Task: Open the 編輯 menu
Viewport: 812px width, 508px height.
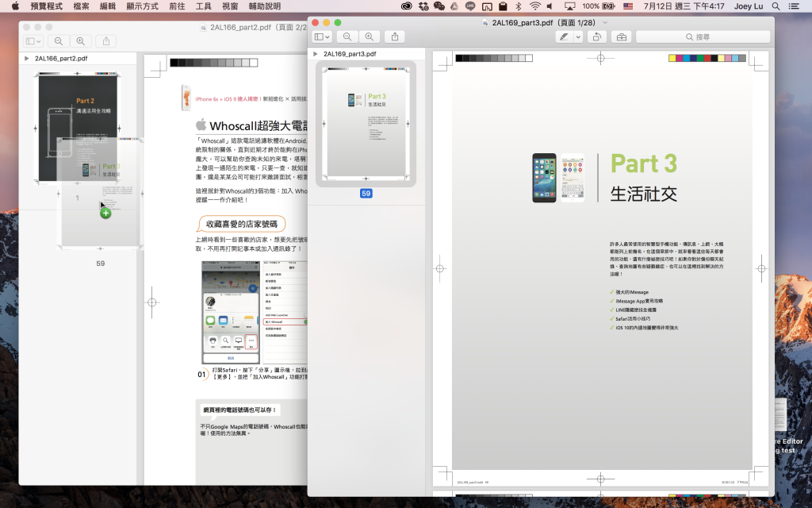Action: coord(108,6)
